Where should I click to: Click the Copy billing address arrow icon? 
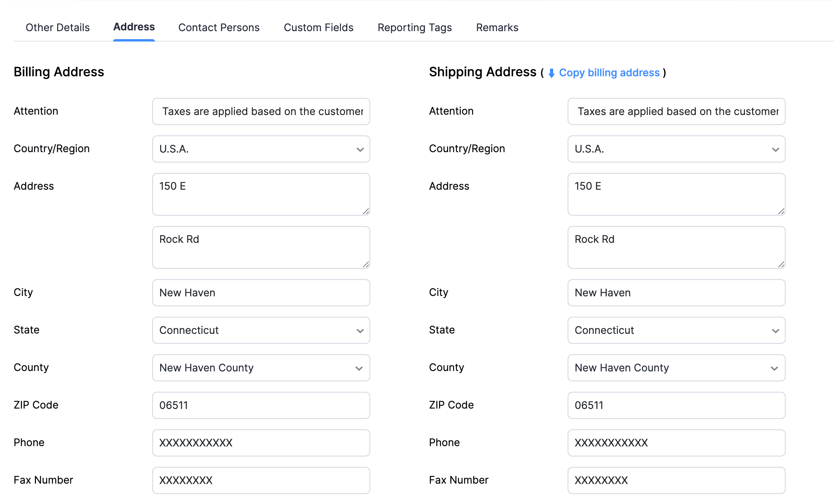tap(551, 73)
